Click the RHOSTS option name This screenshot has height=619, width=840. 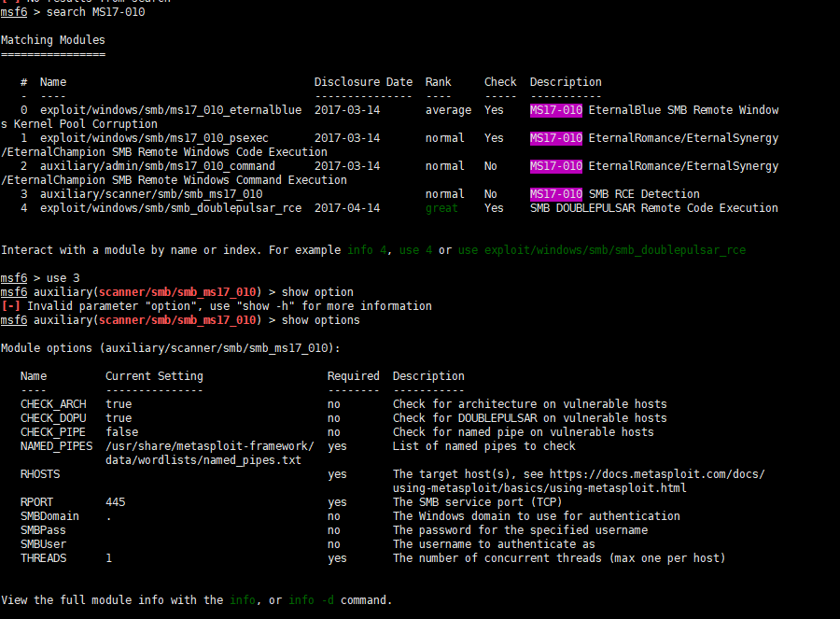[x=40, y=474]
